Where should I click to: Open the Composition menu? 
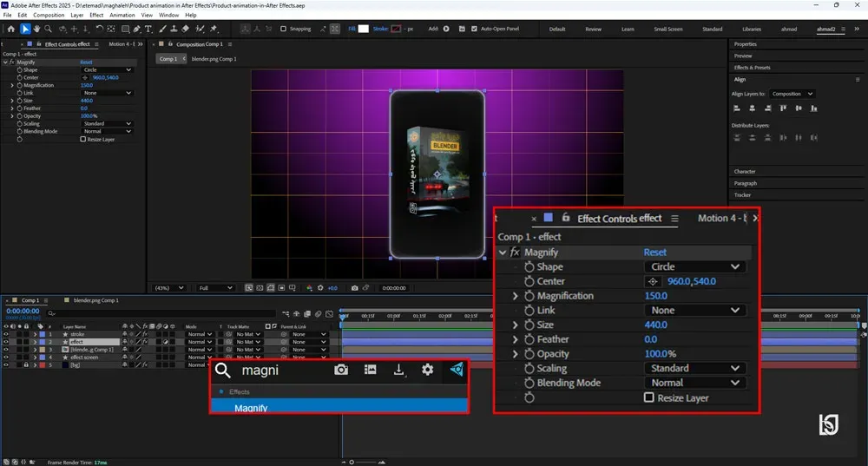(49, 15)
